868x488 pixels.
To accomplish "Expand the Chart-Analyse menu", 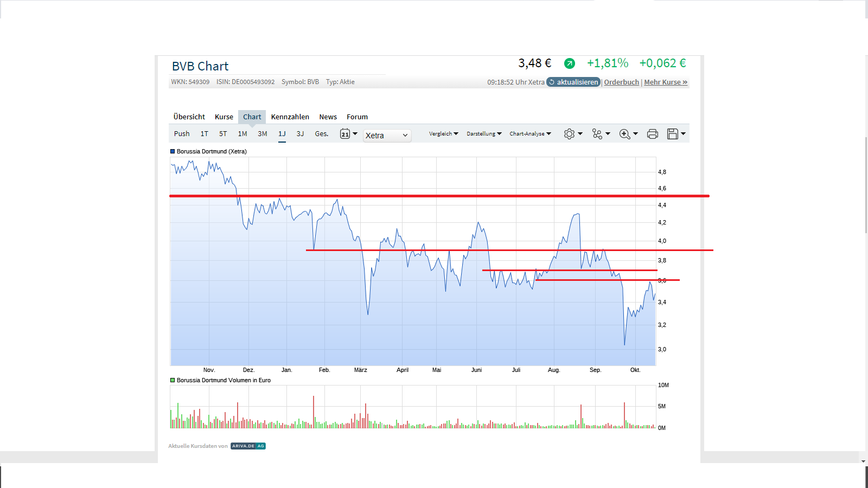I will [x=531, y=134].
